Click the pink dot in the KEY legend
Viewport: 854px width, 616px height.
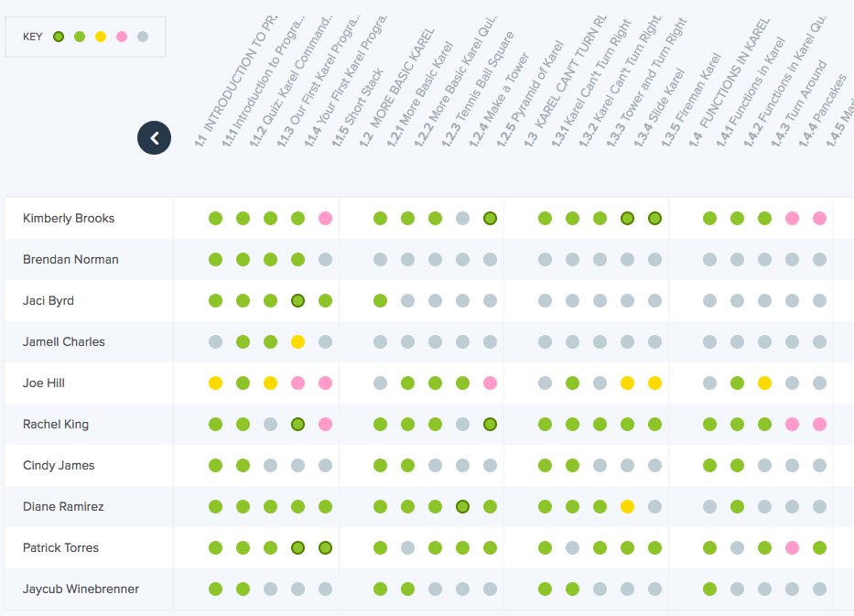[x=122, y=37]
